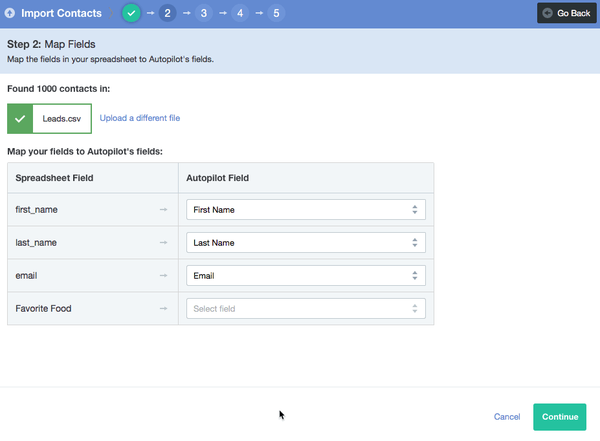Click the arrow icon next to first_name
The height and width of the screenshot is (441, 600).
pyautogui.click(x=163, y=209)
